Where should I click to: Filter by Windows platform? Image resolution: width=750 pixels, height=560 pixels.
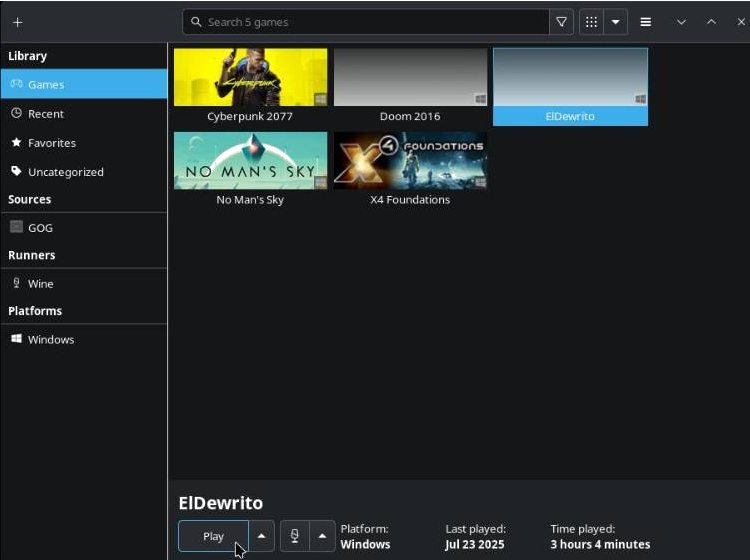tap(84, 340)
